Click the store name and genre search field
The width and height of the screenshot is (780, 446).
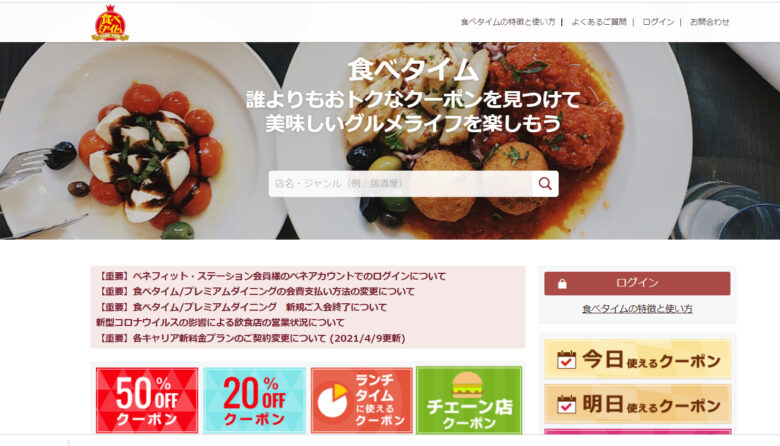[400, 184]
